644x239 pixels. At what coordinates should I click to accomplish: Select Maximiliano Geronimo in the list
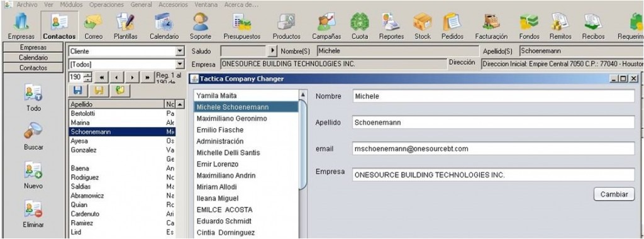pos(247,118)
